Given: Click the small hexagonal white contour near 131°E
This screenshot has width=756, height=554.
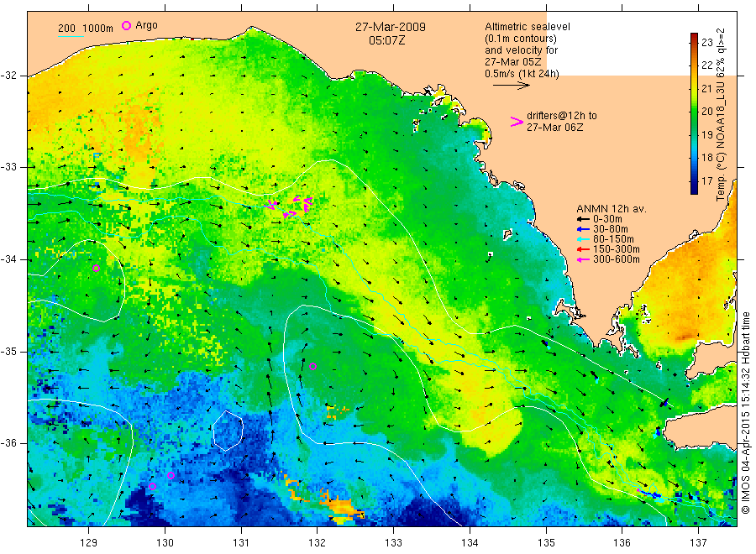Looking at the screenshot, I should (228, 431).
